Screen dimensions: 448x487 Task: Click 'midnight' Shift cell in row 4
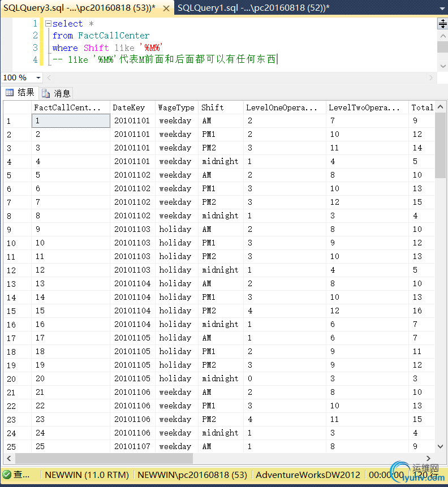point(221,161)
